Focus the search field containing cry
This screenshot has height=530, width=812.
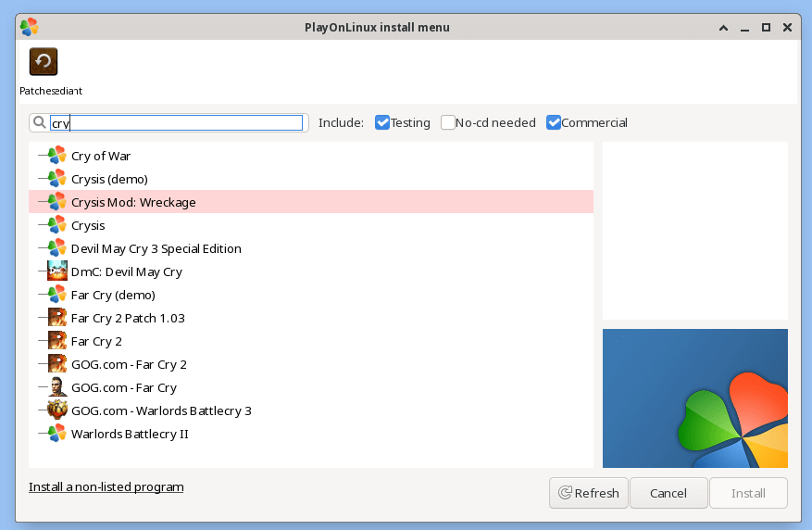pos(176,123)
